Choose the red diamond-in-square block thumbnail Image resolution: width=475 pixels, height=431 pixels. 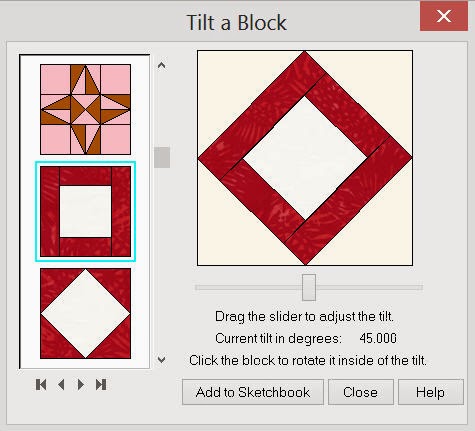pos(85,313)
